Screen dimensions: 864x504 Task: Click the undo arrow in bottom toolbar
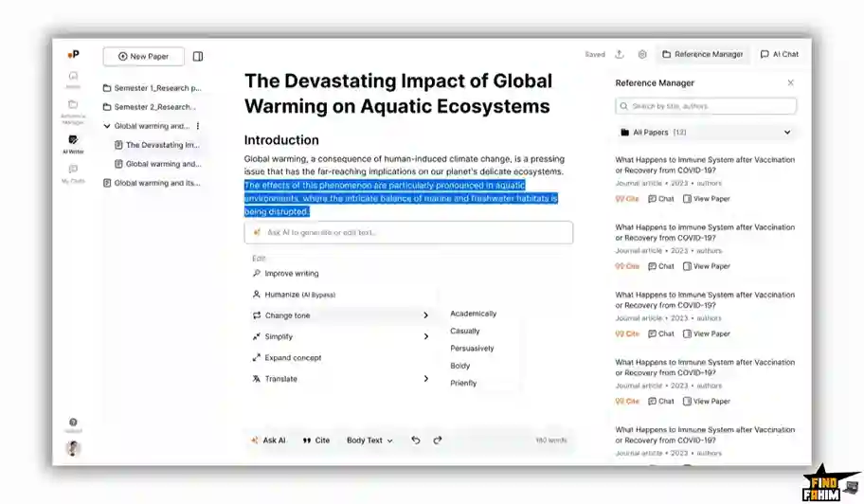point(415,441)
